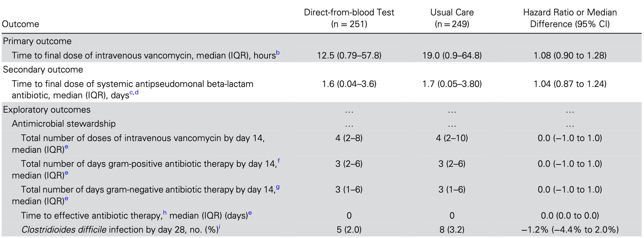Click the hazard ratio 1.04 (0.87 to 1.24)
Screen dimensions: 644x238
pyautogui.click(x=570, y=84)
